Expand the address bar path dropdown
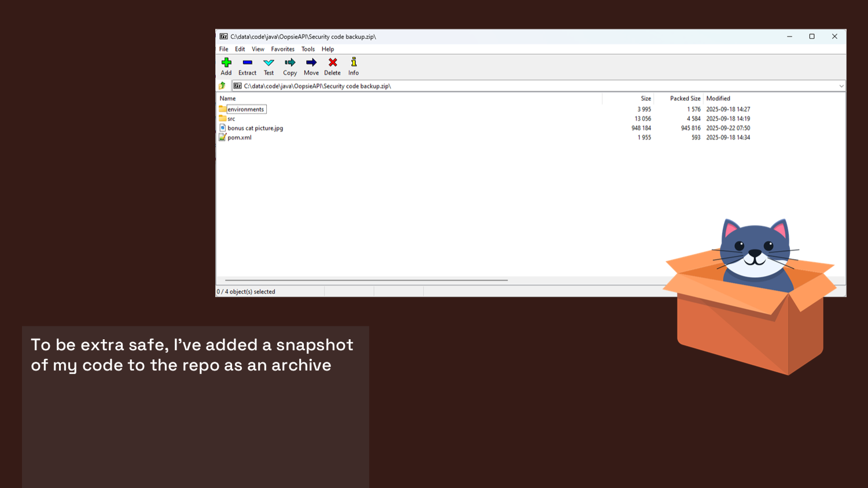The width and height of the screenshot is (868, 488). point(841,86)
